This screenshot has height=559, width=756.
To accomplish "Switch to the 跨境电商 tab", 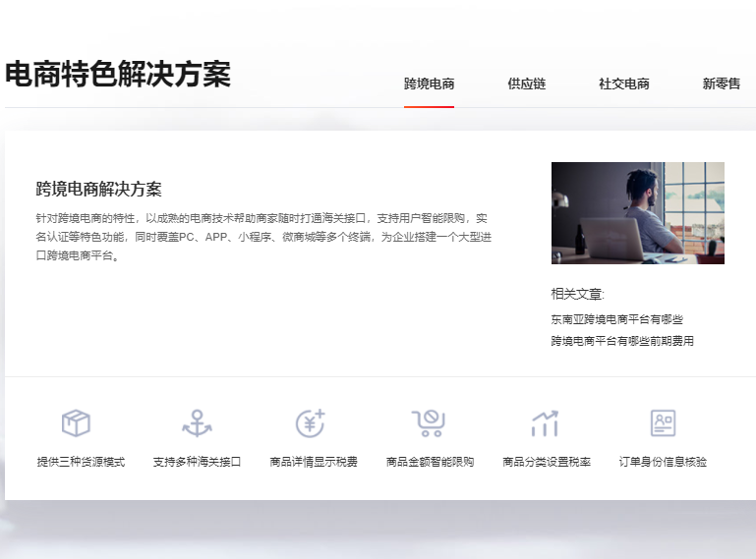I will [x=429, y=84].
